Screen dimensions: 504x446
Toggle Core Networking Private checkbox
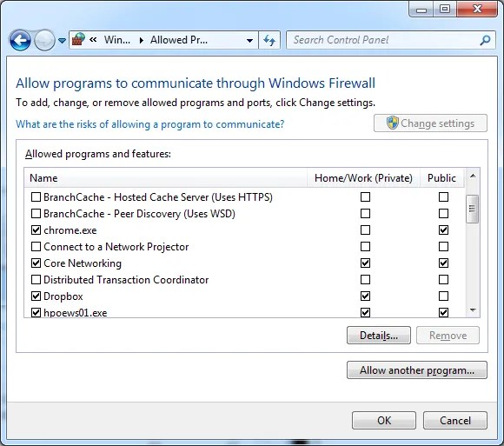(365, 263)
